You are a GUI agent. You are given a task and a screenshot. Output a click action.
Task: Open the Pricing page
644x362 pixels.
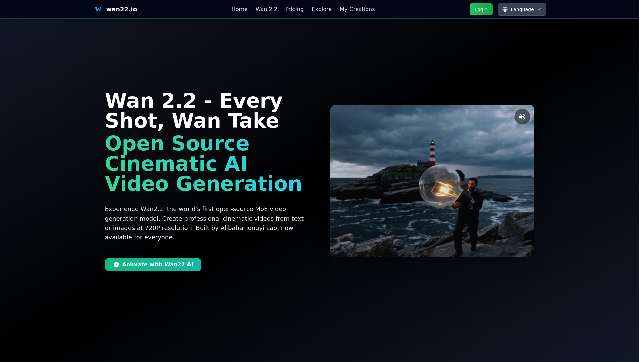pyautogui.click(x=294, y=9)
